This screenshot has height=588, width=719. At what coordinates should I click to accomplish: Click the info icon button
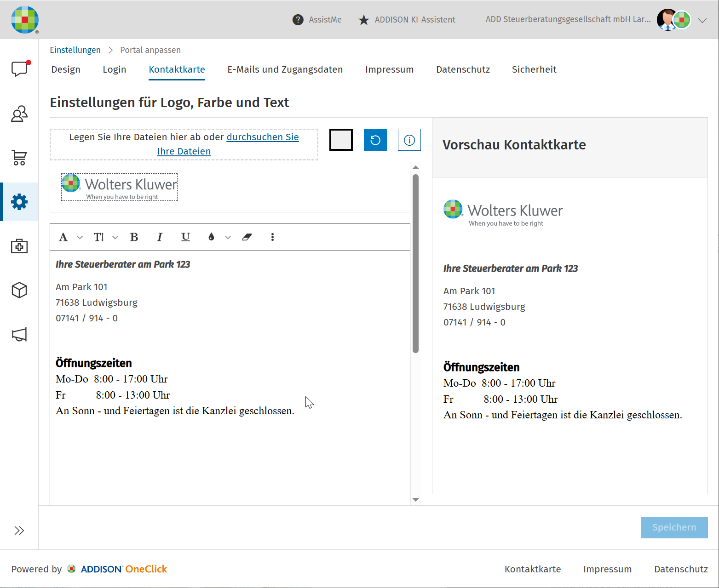[409, 140]
